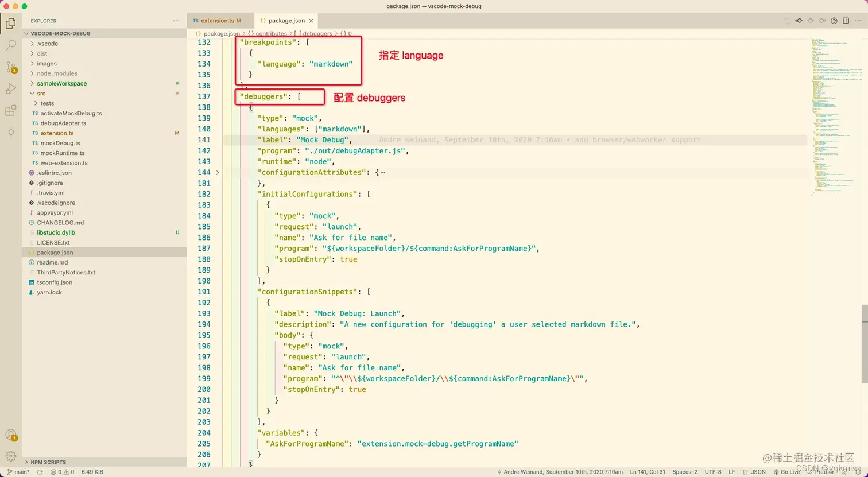This screenshot has width=868, height=477.
Task: Open the GitLens view below the Extensions icon
Action: [11, 133]
